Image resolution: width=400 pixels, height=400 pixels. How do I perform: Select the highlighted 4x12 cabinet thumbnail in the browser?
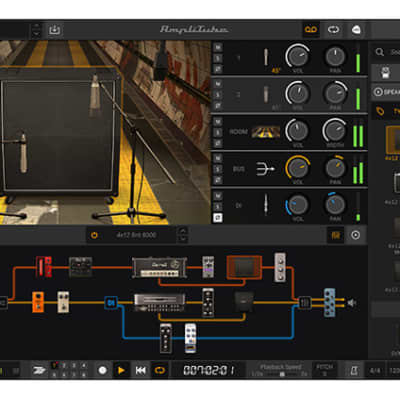(x=393, y=140)
